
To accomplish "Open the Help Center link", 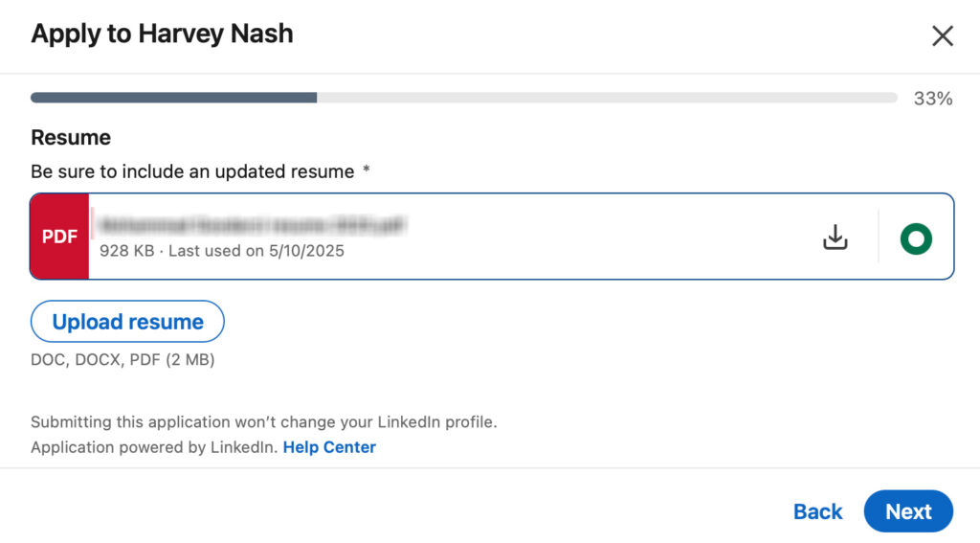I will tap(329, 447).
